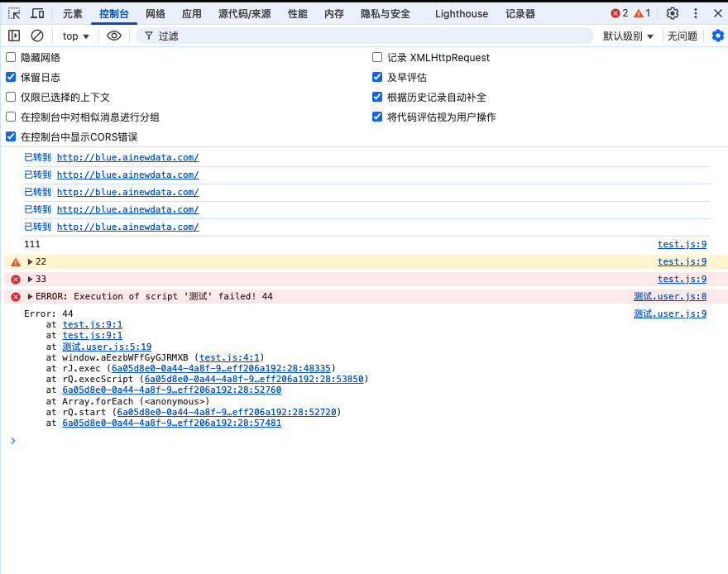Enable 记录 XMLHttpRequest checkbox
728x574 pixels.
coord(377,58)
